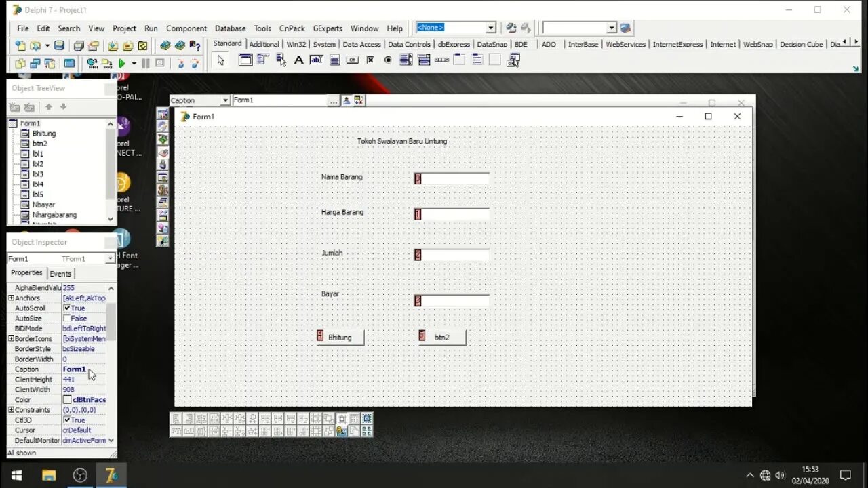The image size is (868, 488).
Task: Click the Trace Into debug icon
Action: [180, 63]
